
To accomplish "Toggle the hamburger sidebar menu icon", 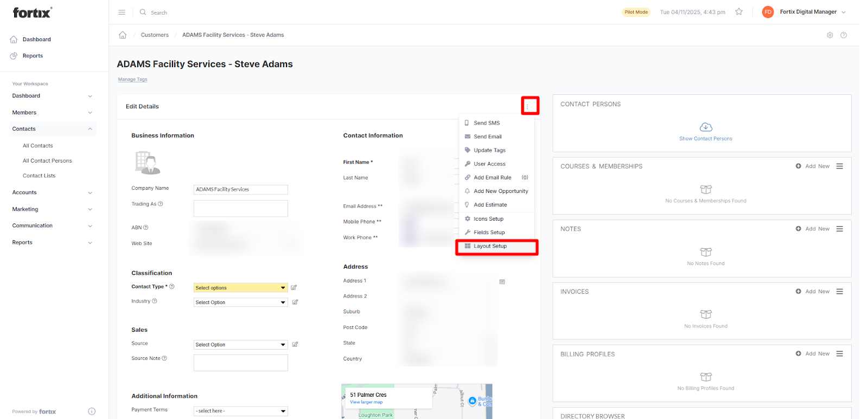I will pos(122,12).
